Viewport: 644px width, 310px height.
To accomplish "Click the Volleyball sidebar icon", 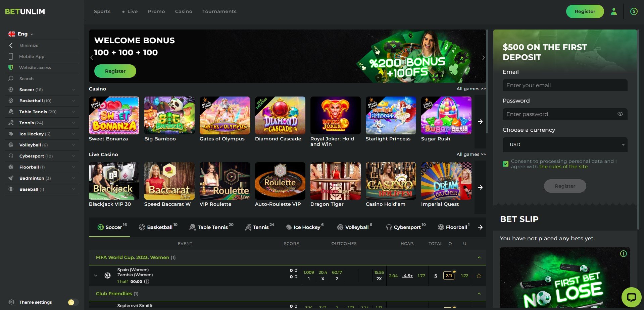I will point(11,145).
